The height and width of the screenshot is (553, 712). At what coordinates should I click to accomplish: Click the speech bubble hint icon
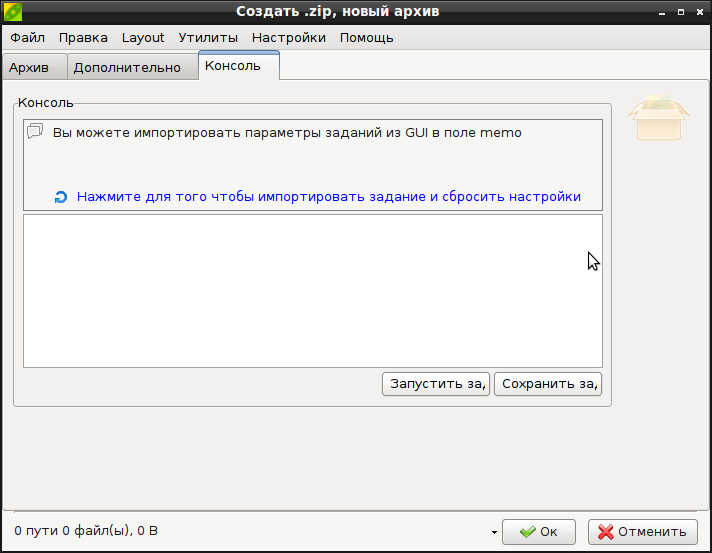[x=35, y=131]
